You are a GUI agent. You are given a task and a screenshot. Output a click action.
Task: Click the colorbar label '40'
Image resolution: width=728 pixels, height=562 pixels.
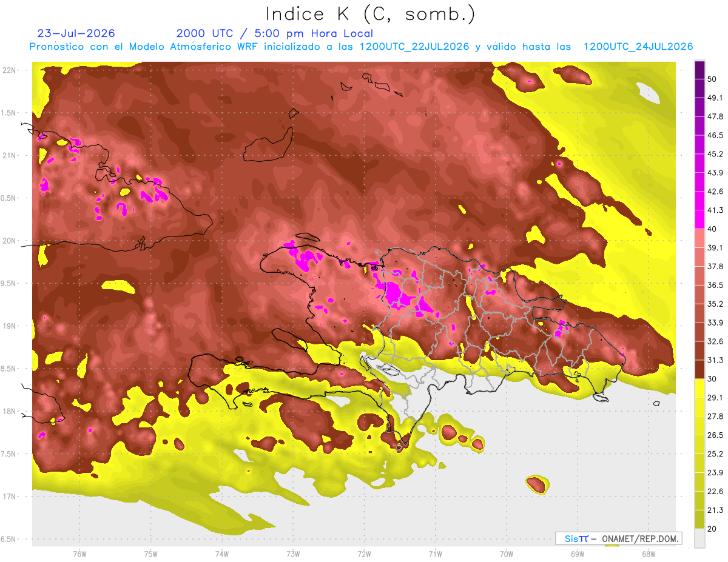pyautogui.click(x=713, y=229)
